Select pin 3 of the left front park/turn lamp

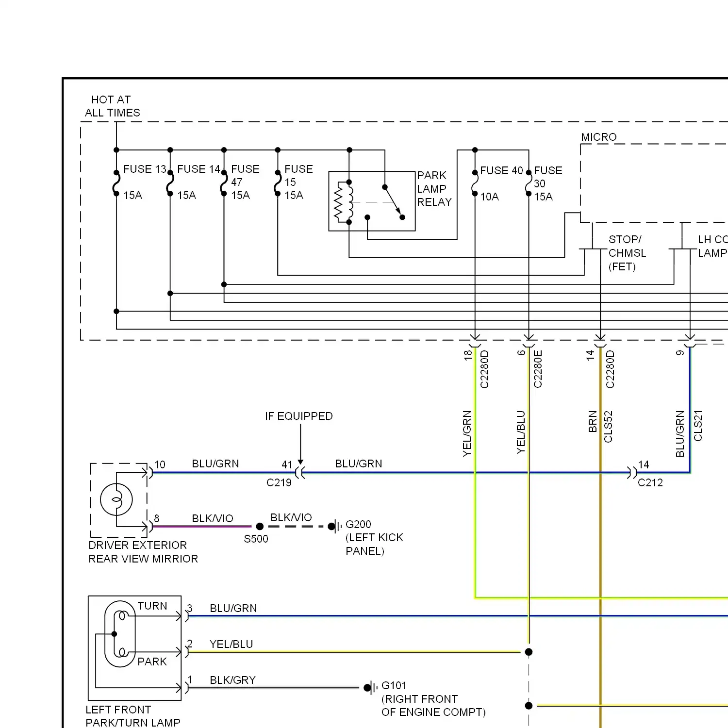[x=190, y=608]
